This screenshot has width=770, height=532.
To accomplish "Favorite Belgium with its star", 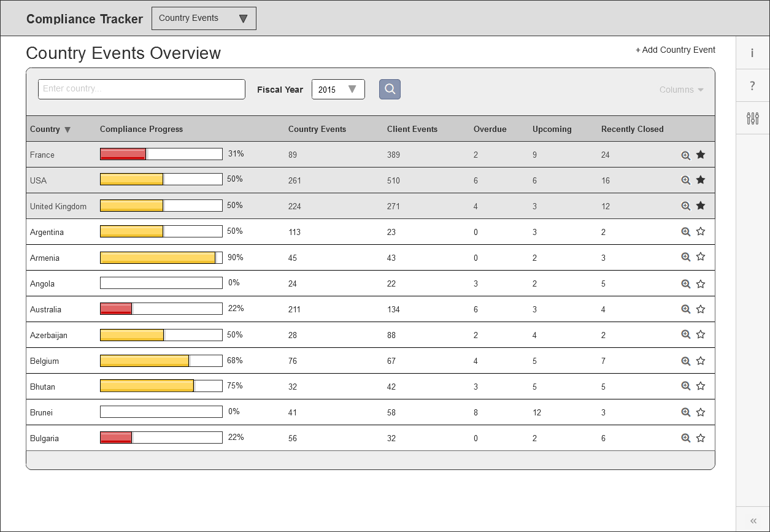I will click(701, 361).
